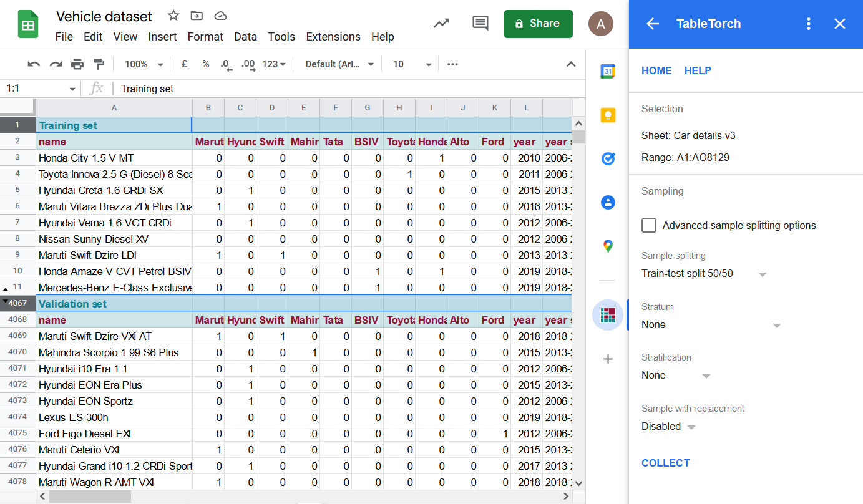Expand hidden rows below row 11

point(6,289)
